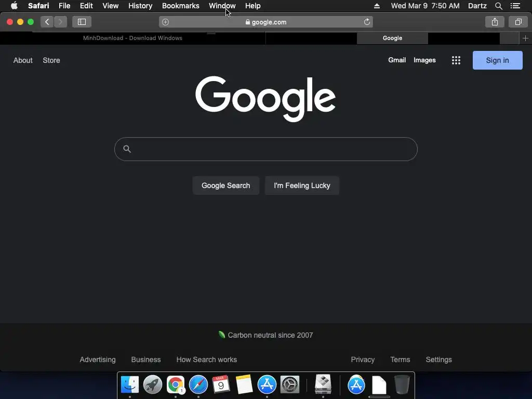Viewport: 532px width, 399px height.
Task: Open Launchpad rocket in the Dock
Action: (x=153, y=384)
